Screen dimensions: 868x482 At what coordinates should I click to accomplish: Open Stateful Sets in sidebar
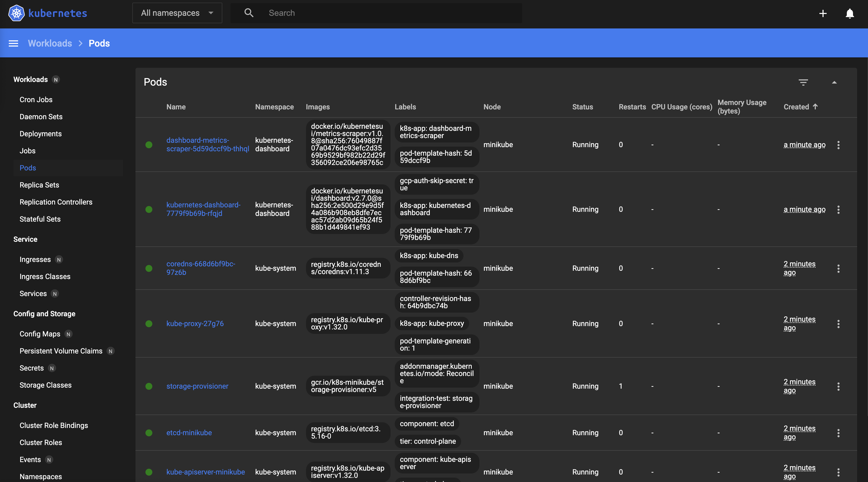click(x=40, y=219)
